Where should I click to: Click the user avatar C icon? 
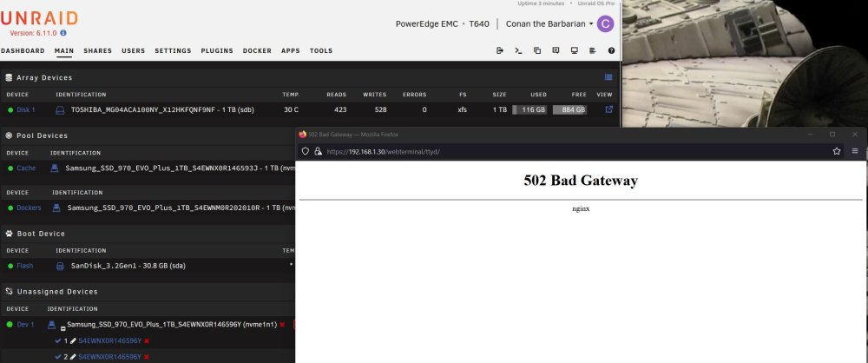click(605, 23)
